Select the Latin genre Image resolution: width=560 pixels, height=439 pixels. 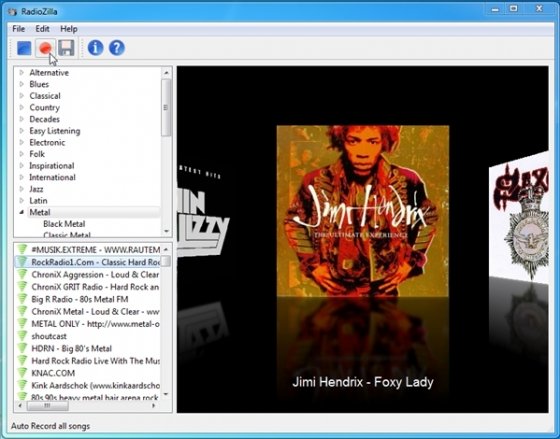(38, 200)
